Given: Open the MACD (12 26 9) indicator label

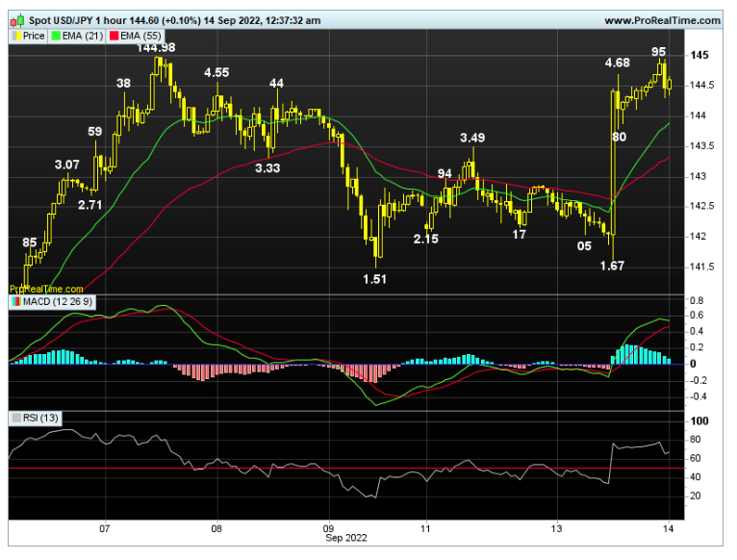Looking at the screenshot, I should click(x=58, y=301).
